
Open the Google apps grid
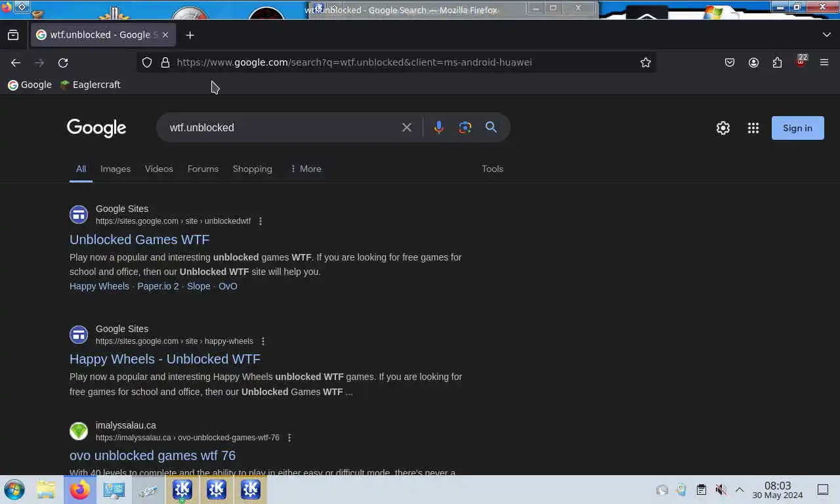coord(753,128)
